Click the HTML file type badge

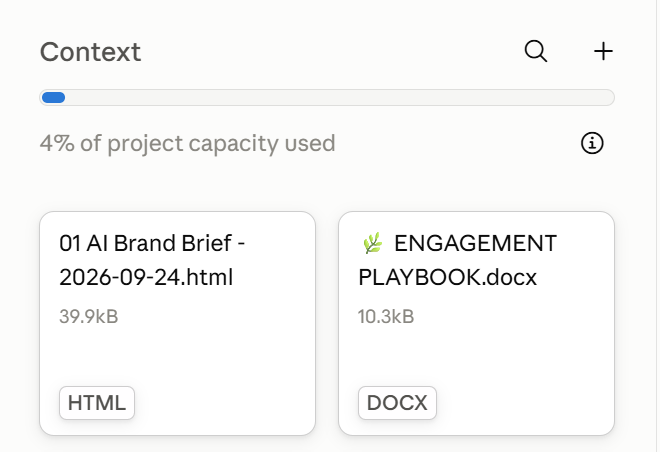pos(97,403)
